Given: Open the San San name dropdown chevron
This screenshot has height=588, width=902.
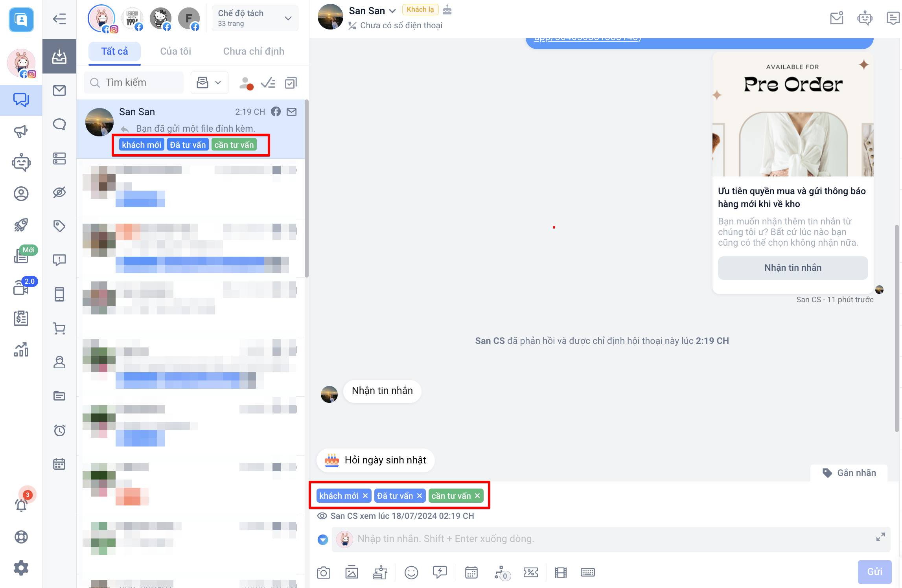Looking at the screenshot, I should coord(392,11).
